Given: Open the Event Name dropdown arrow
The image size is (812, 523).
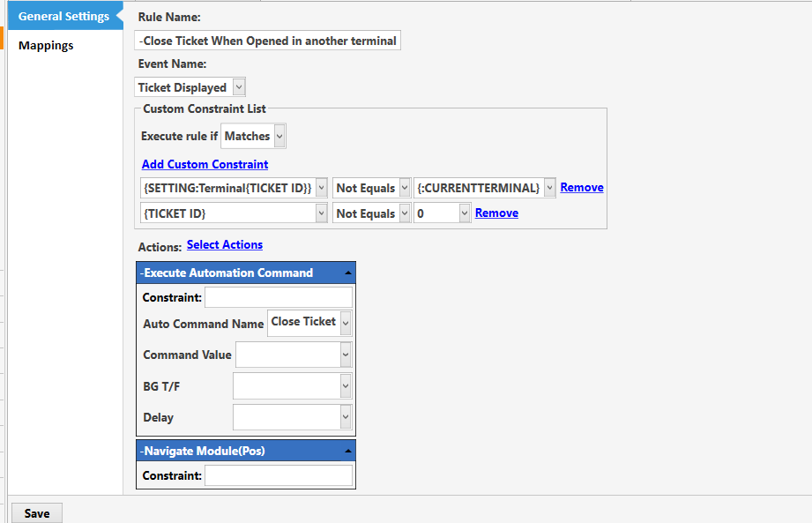Looking at the screenshot, I should click(x=239, y=87).
